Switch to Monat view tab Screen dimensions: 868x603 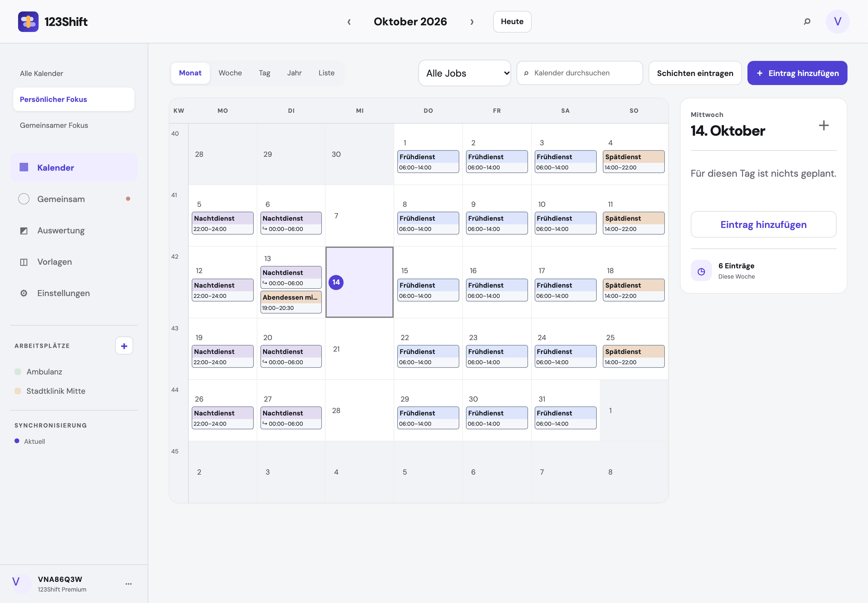click(x=190, y=73)
